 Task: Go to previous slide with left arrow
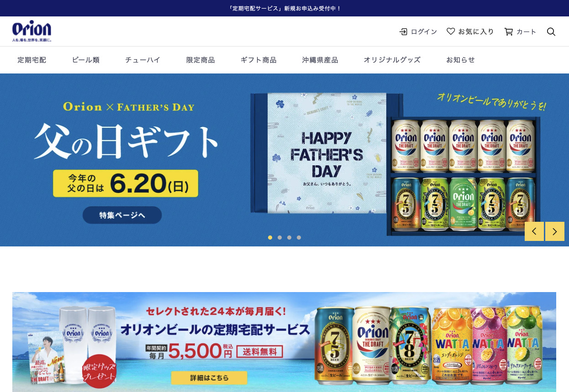534,231
